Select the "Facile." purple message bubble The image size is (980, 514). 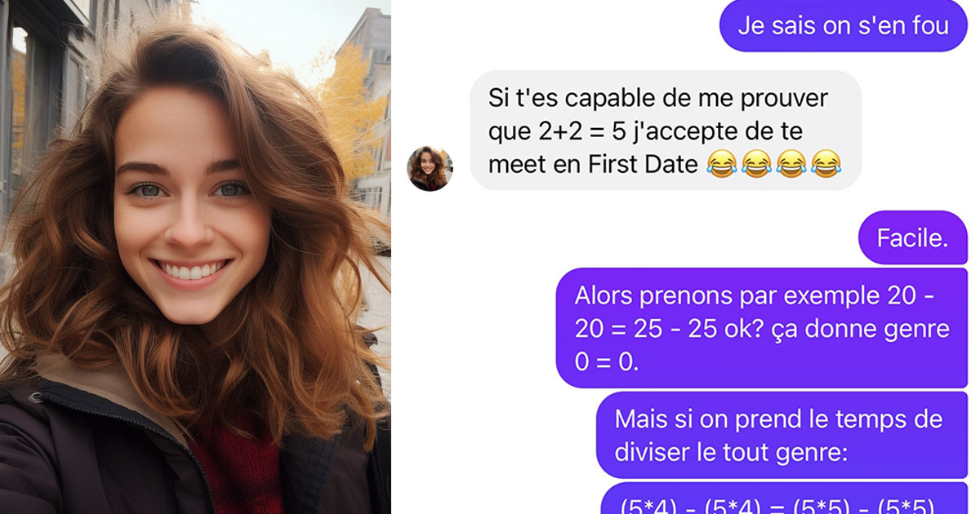[912, 238]
